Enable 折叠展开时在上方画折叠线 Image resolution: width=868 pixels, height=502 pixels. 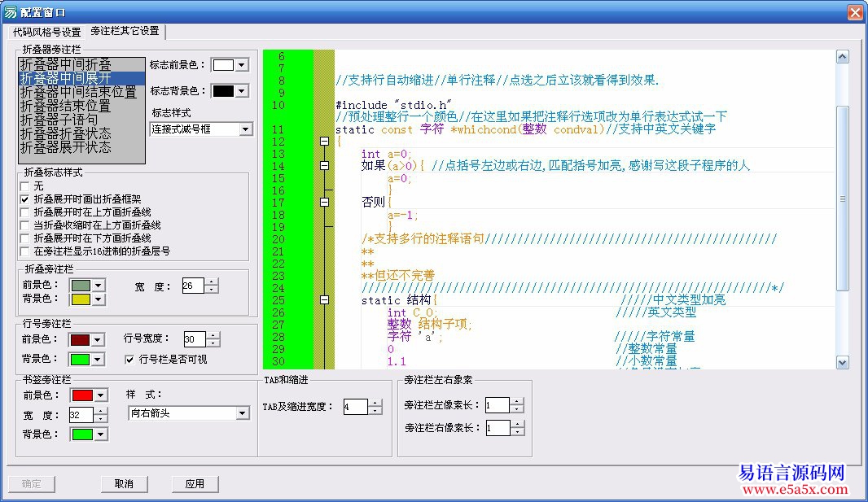point(24,212)
